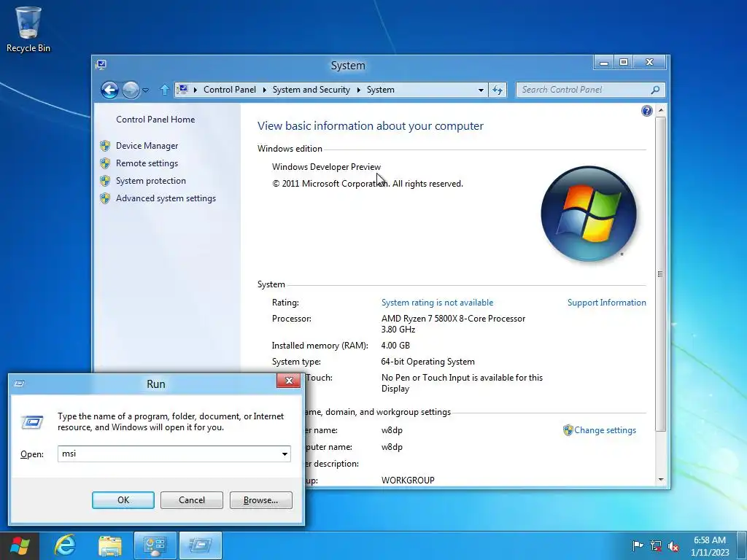This screenshot has height=560, width=747.
Task: Focus the Search Control Panel field
Action: 584,90
